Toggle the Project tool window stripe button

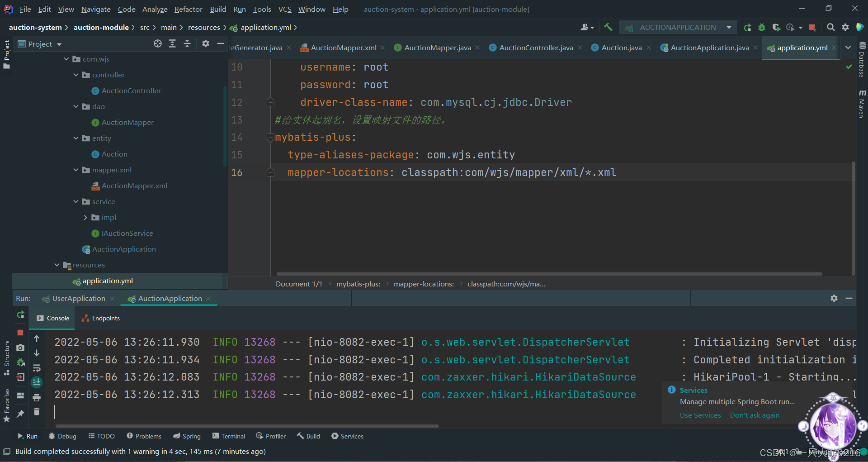6,54
